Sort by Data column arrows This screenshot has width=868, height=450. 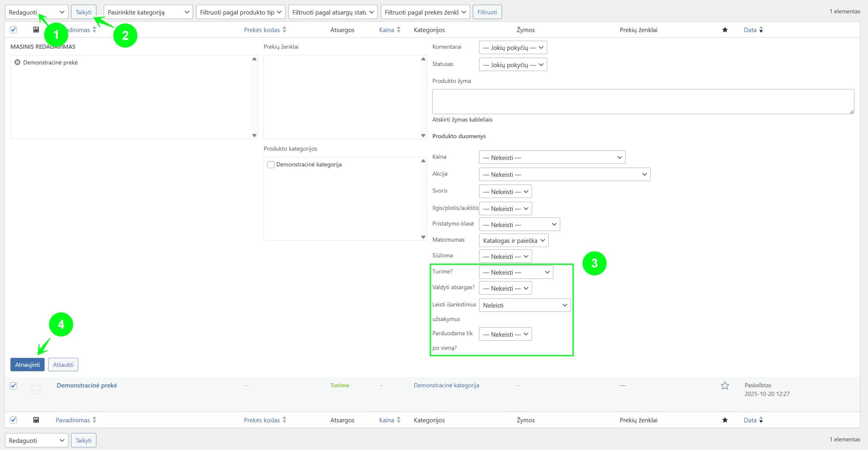click(x=761, y=30)
